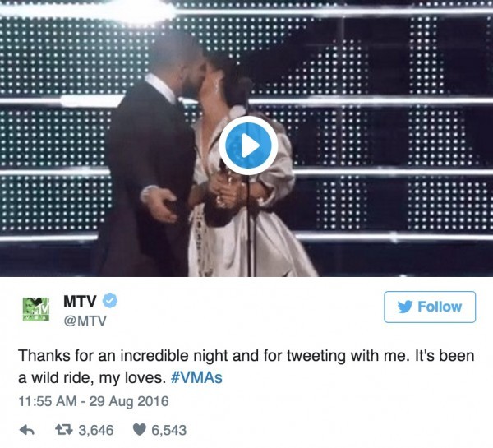Open the tweet's 11:55 AM time link
Screen dimensions: 493x448
[48, 401]
